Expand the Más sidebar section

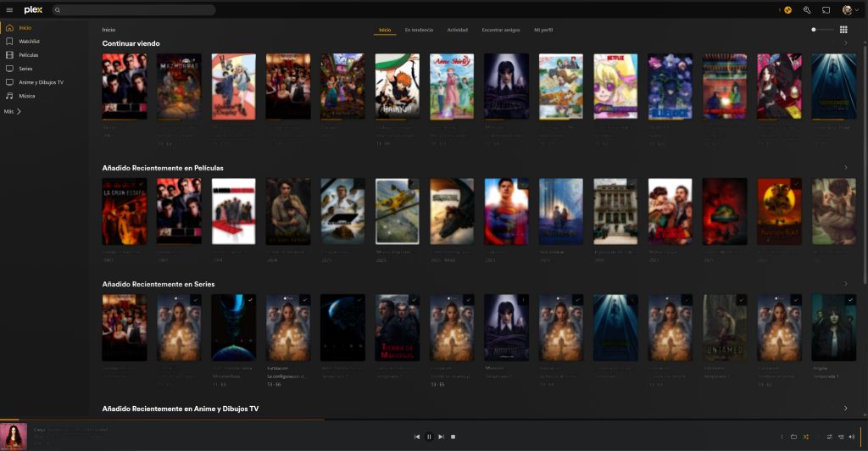coord(13,111)
